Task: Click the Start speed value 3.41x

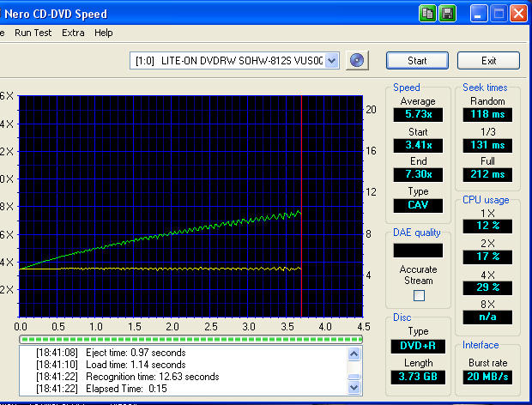Action: [x=418, y=145]
